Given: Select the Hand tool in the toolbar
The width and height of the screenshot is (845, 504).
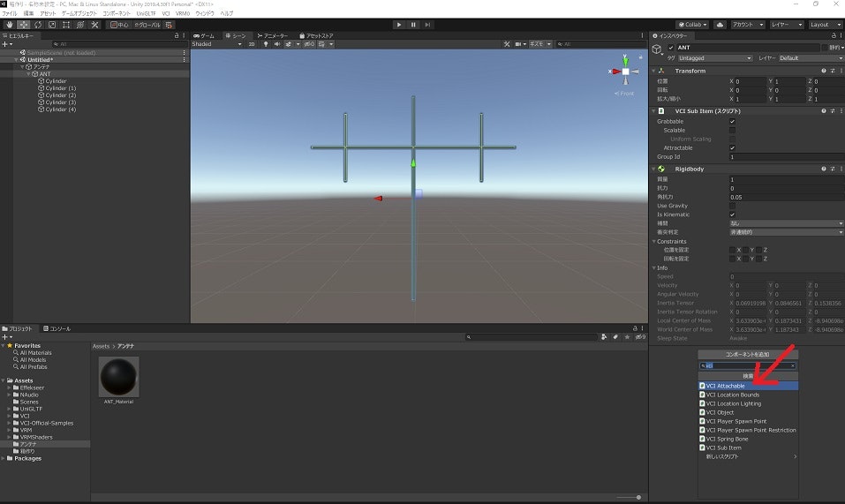Looking at the screenshot, I should point(9,25).
